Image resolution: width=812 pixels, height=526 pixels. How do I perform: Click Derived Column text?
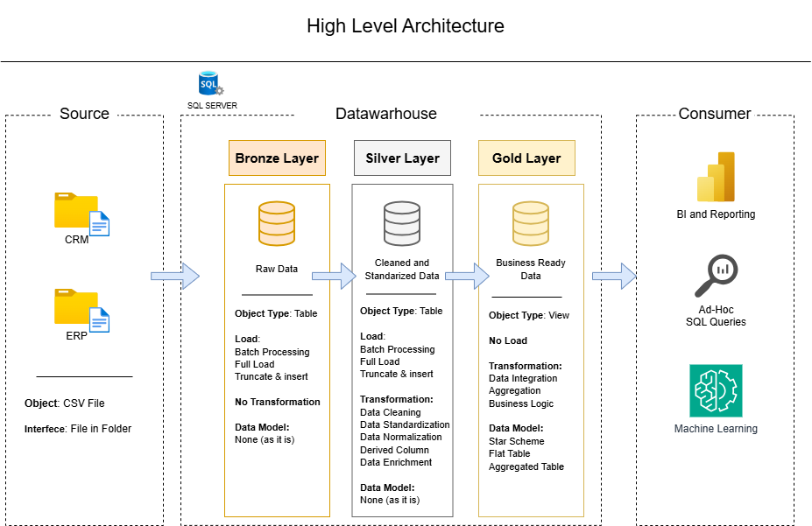point(394,450)
